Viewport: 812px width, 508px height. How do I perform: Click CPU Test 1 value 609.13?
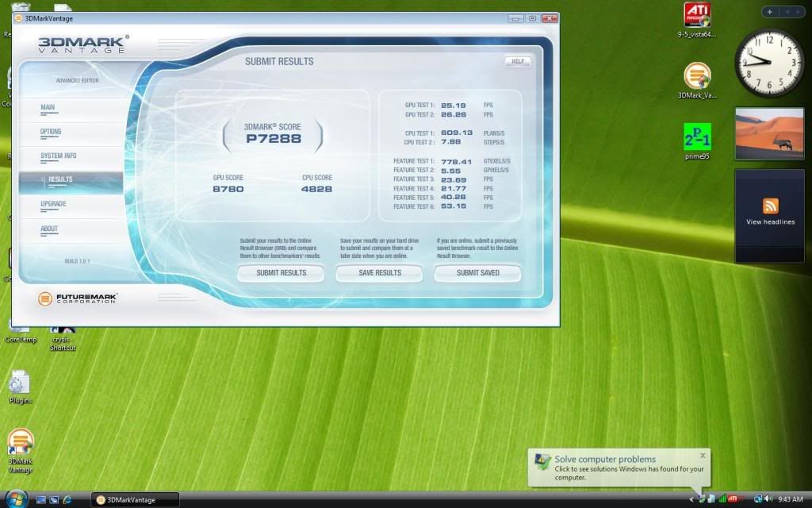456,133
